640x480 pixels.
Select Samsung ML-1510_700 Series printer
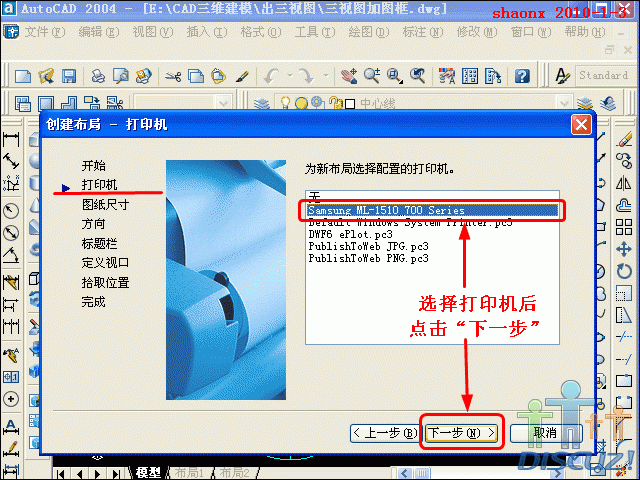pyautogui.click(x=432, y=210)
